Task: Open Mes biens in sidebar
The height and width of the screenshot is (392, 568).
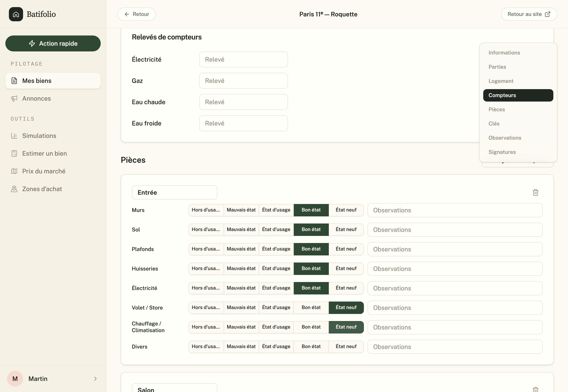Action: tap(53, 81)
